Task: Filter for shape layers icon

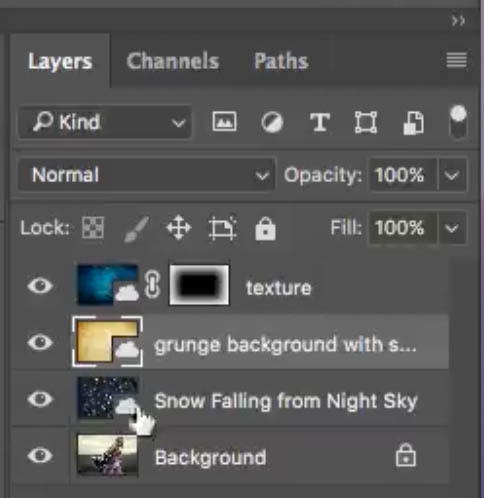Action: 366,122
